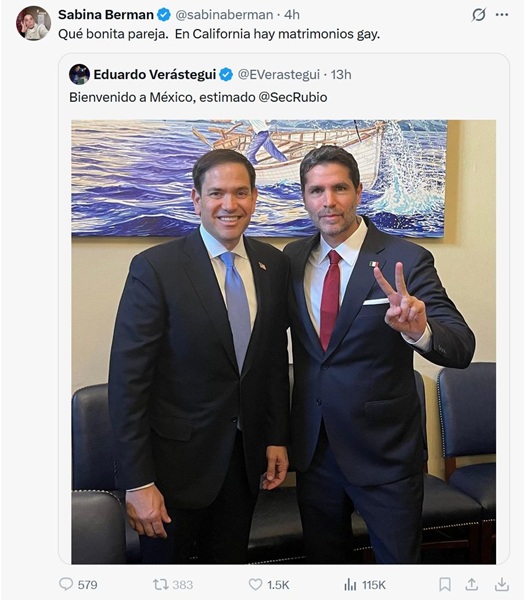Screen dimensions: 524x600
Task: Click the share upload arrow icon
Action: 472,584
